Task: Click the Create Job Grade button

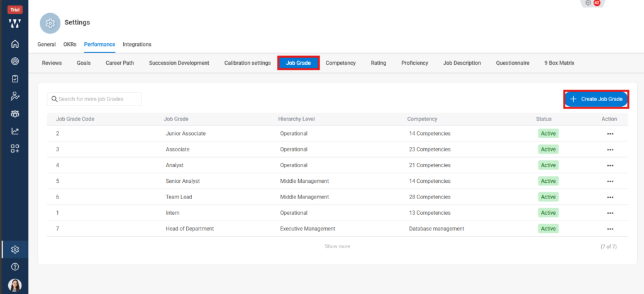Action: (596, 99)
